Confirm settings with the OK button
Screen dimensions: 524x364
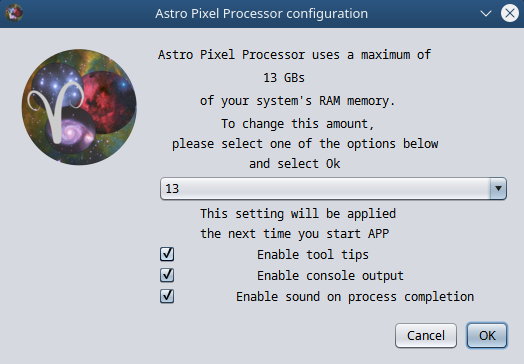pyautogui.click(x=487, y=336)
